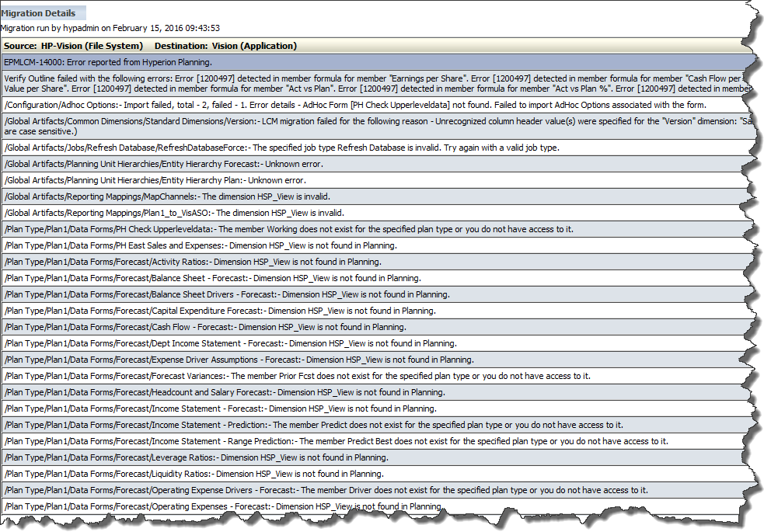Screen dimensions: 764x532
Task: Select the Income Statement - Prediction row
Action: pos(375,425)
